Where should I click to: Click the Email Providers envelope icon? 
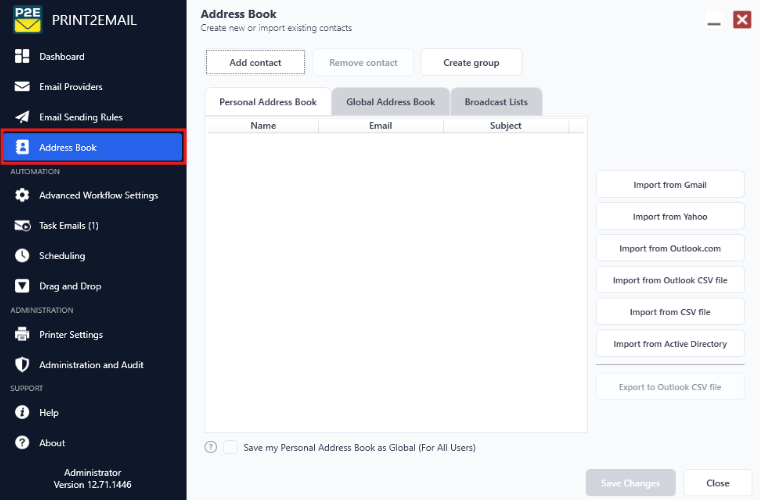point(22,86)
